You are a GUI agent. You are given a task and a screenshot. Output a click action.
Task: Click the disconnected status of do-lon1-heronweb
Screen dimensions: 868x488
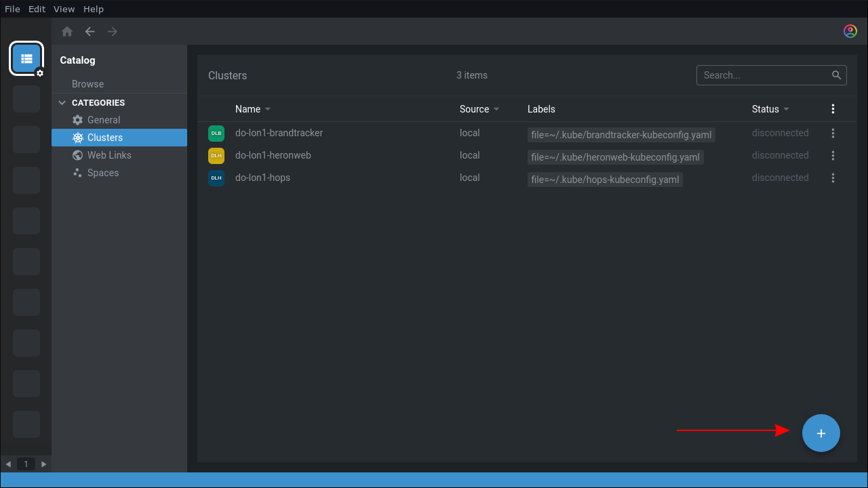(781, 155)
